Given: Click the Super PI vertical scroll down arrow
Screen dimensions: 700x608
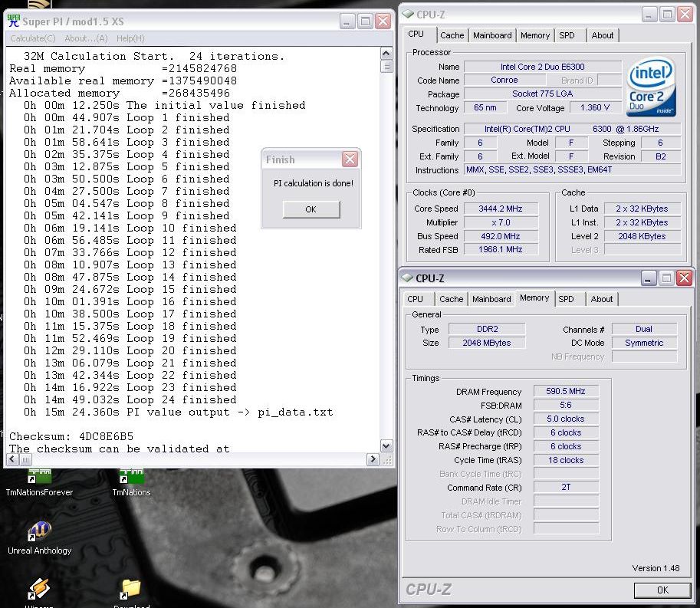Looking at the screenshot, I should (x=386, y=445).
